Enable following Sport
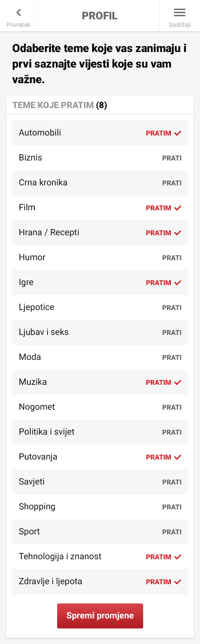 [x=172, y=532]
